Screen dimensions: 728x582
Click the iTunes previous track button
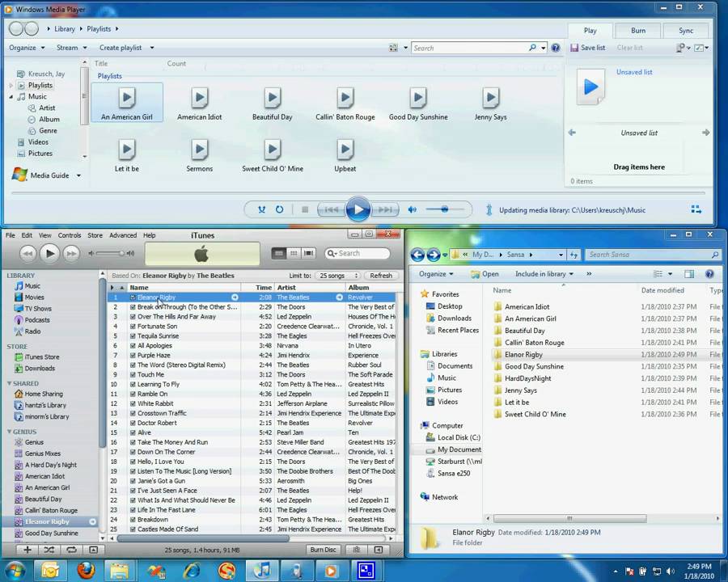click(x=28, y=253)
